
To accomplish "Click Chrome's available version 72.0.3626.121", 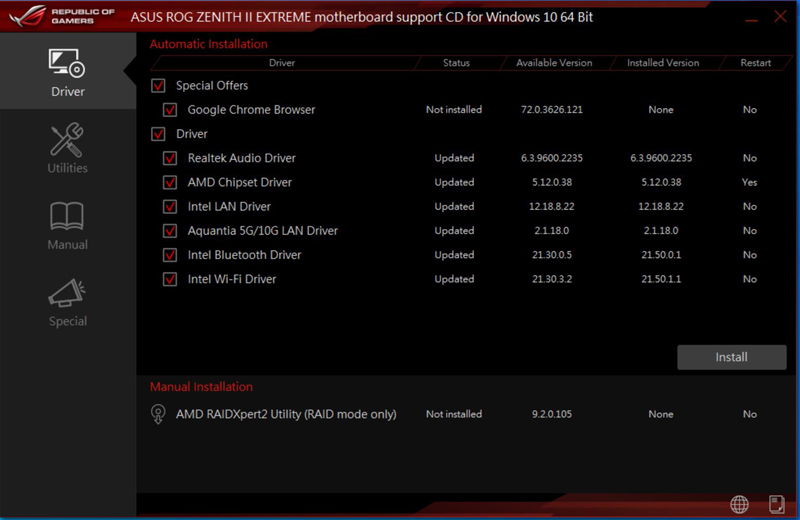I will [552, 110].
